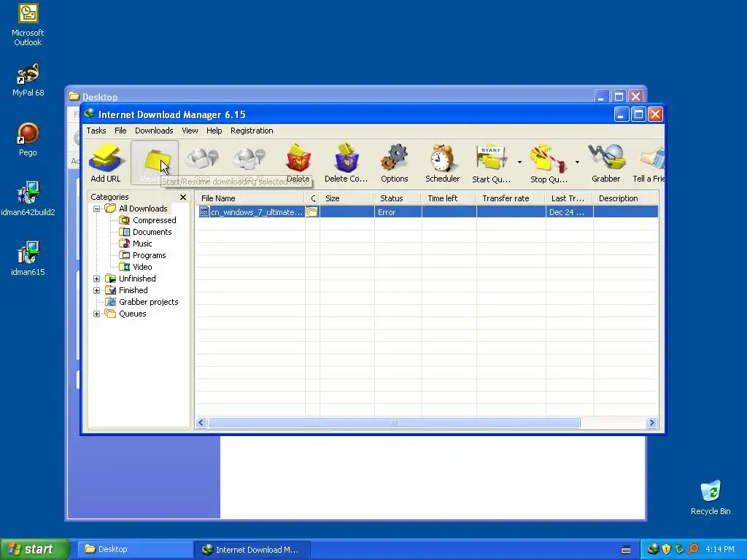
Task: Open the File menu
Action: (x=120, y=131)
